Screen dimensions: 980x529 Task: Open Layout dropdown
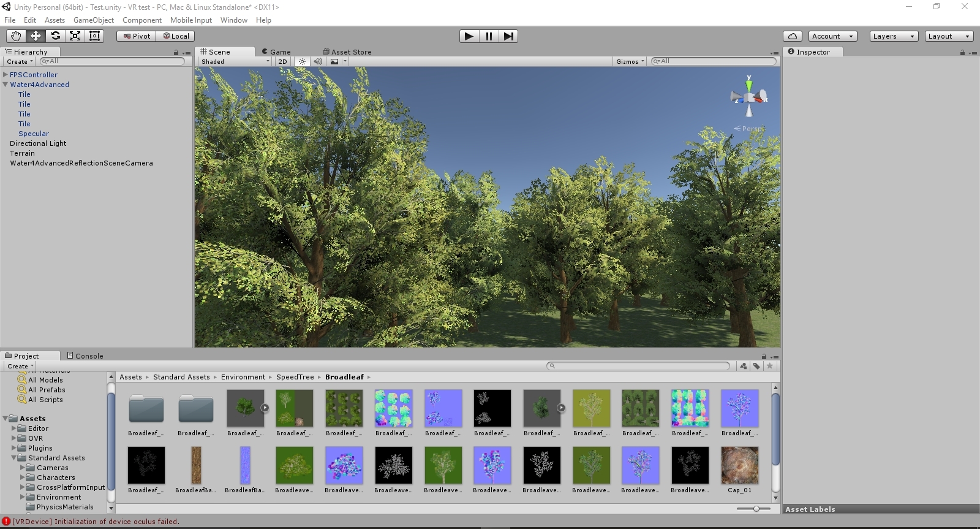(x=949, y=36)
